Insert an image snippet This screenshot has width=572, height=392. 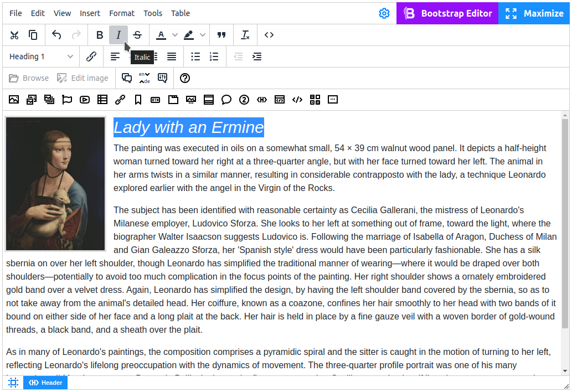pyautogui.click(x=14, y=100)
